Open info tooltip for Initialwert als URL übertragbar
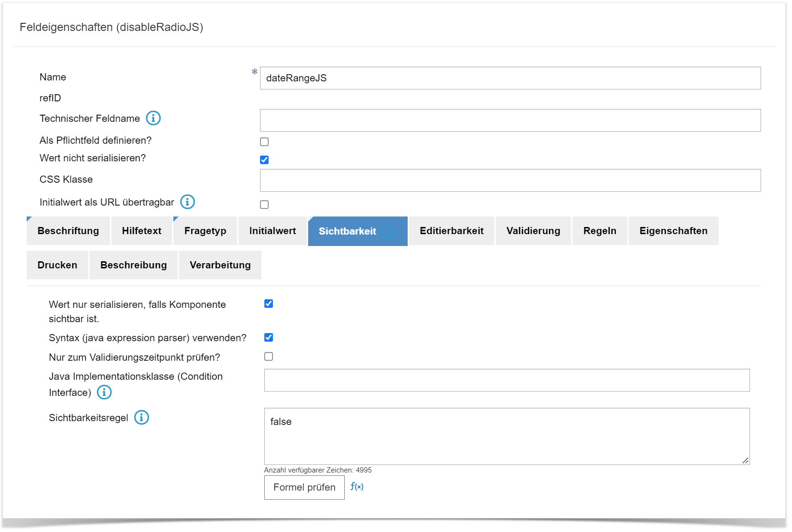 (x=188, y=202)
